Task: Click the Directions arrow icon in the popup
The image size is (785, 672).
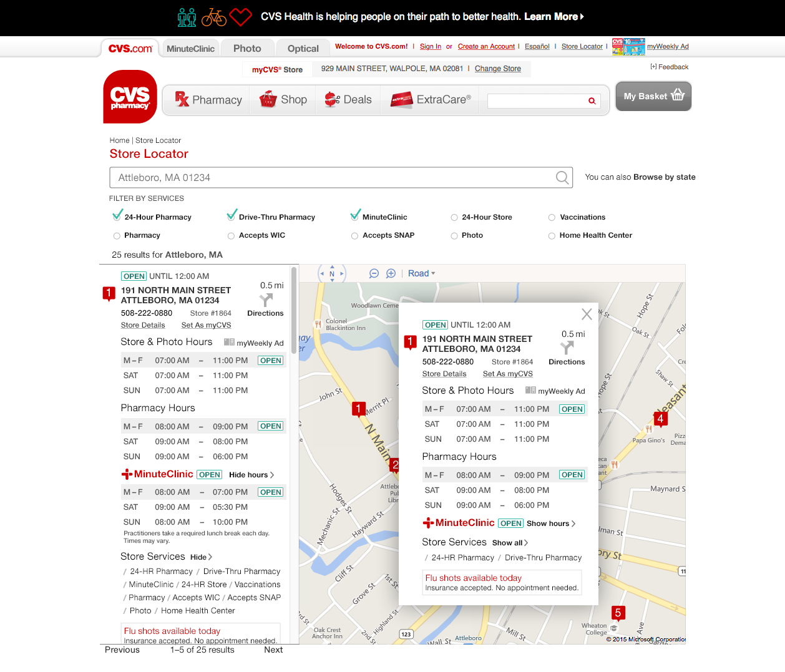Action: 567,348
